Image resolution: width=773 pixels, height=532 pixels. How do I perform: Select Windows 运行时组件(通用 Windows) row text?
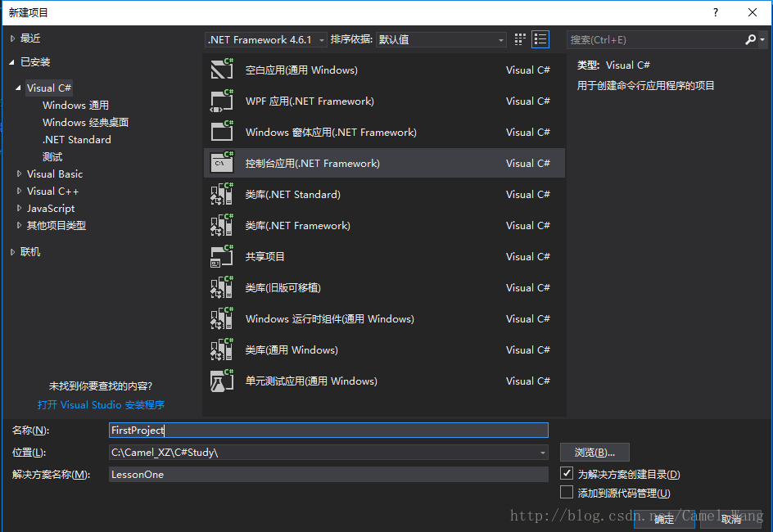pyautogui.click(x=330, y=318)
